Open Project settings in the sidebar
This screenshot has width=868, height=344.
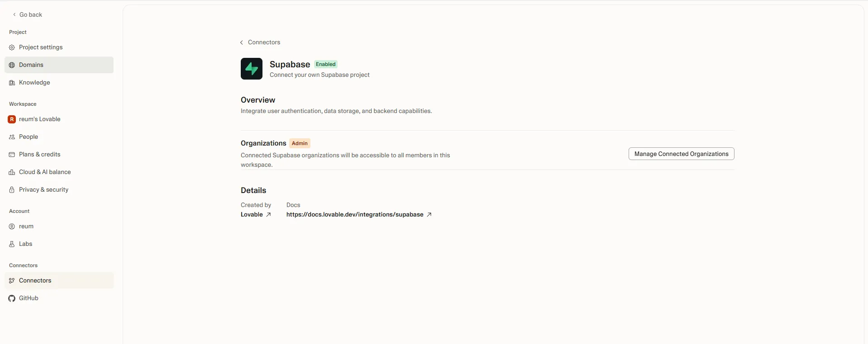tap(59, 47)
